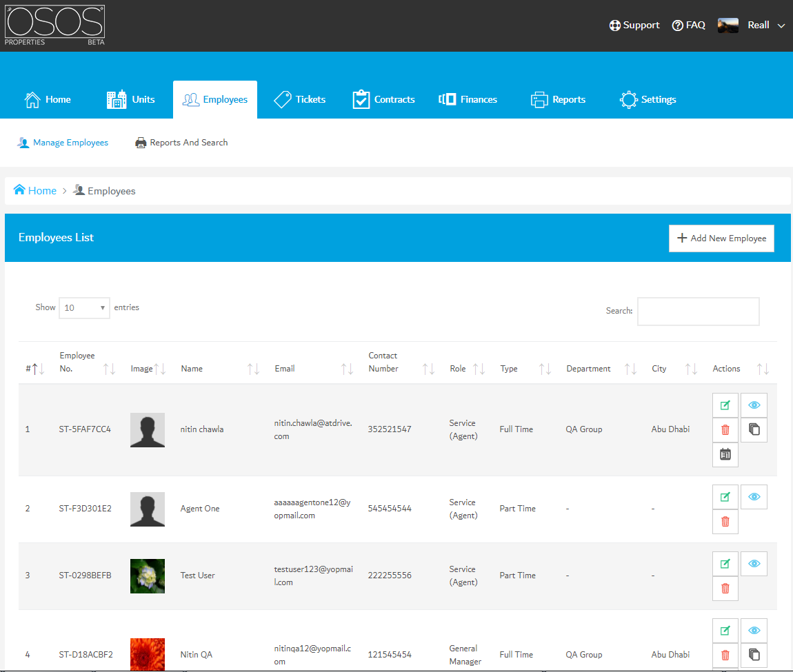The image size is (793, 672).
Task: Edit employee Test User
Action: tap(725, 564)
